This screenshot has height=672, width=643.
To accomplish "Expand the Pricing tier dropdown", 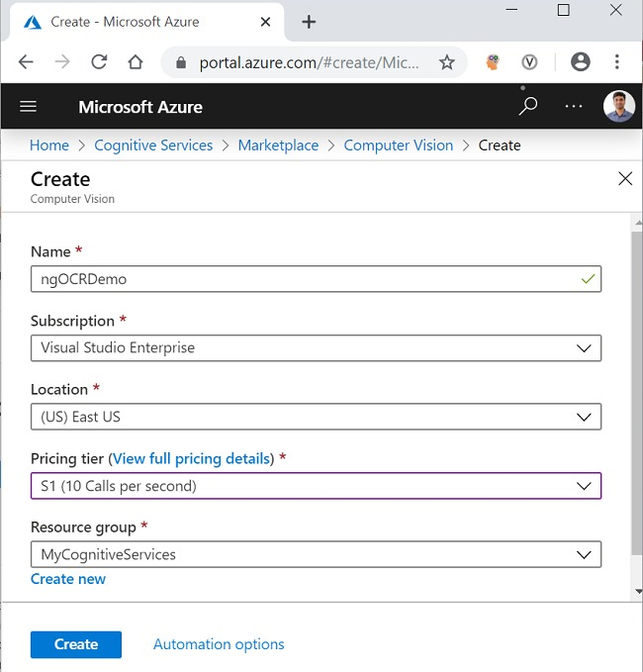I will point(317,486).
